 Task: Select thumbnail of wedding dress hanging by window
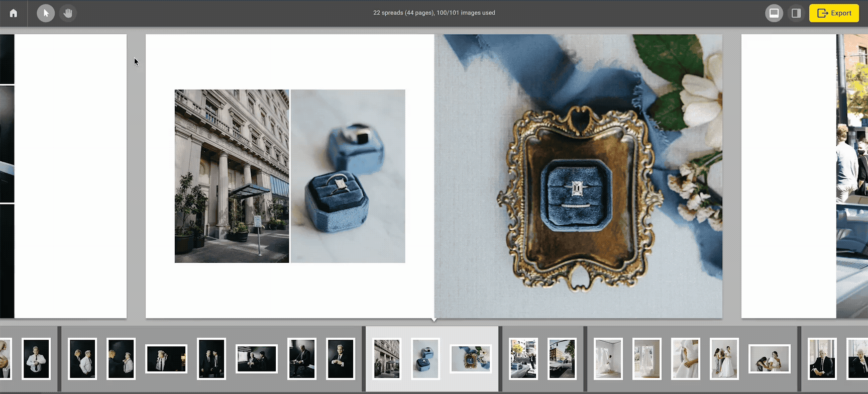646,359
